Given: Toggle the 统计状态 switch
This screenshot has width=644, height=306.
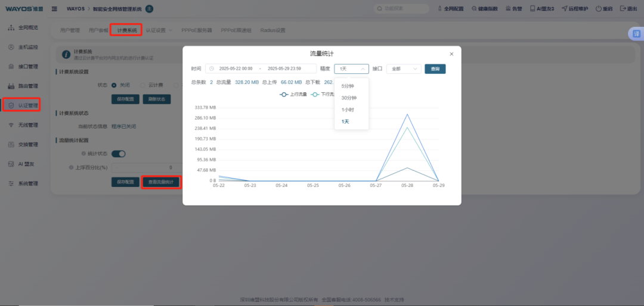Looking at the screenshot, I should tap(118, 154).
